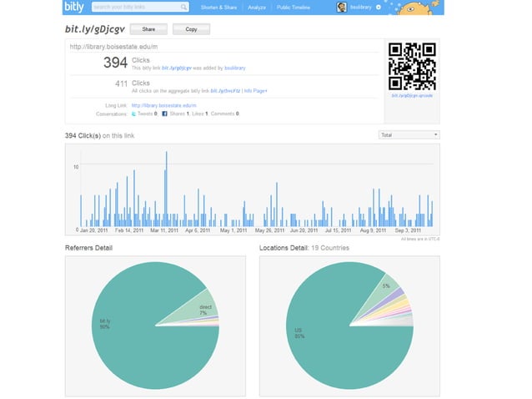The image size is (532, 399).
Task: Click the search magnifier icon
Action: [x=183, y=8]
